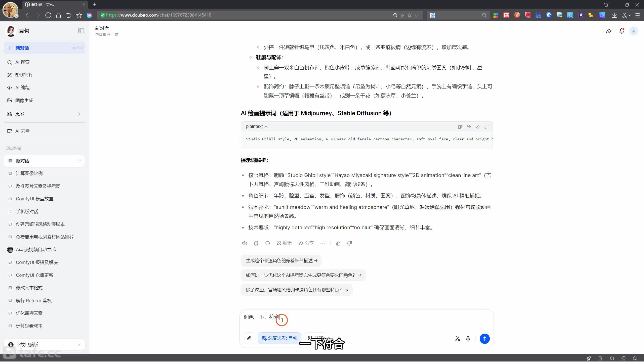Collapse the Doubao sidebar panel
The width and height of the screenshot is (644, 362).
coord(81,31)
